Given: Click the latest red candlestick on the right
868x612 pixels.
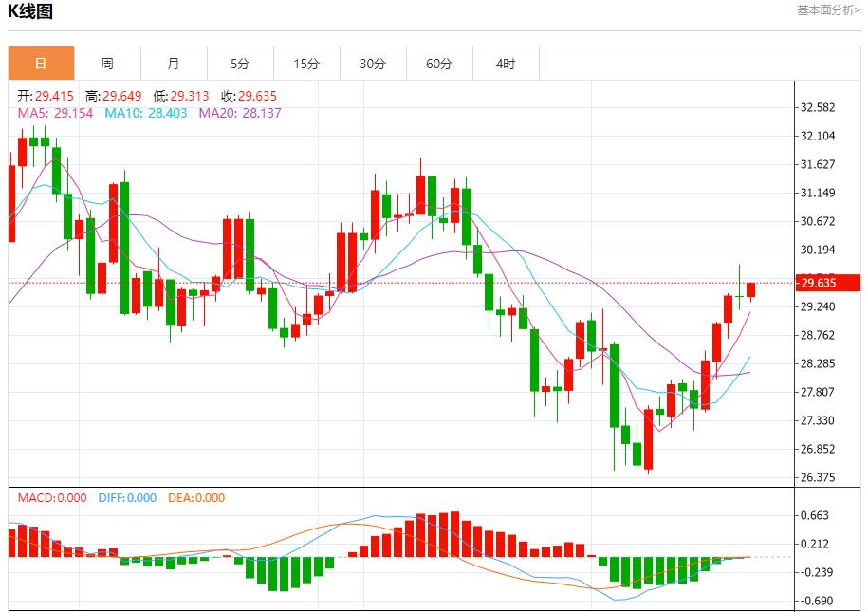Looking at the screenshot, I should pyautogui.click(x=750, y=289).
